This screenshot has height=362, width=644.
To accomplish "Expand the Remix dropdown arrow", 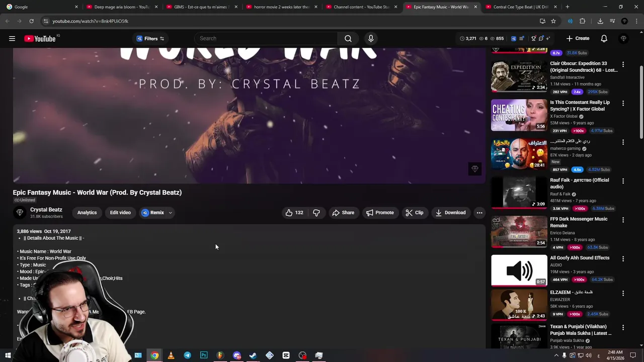I will tap(170, 213).
